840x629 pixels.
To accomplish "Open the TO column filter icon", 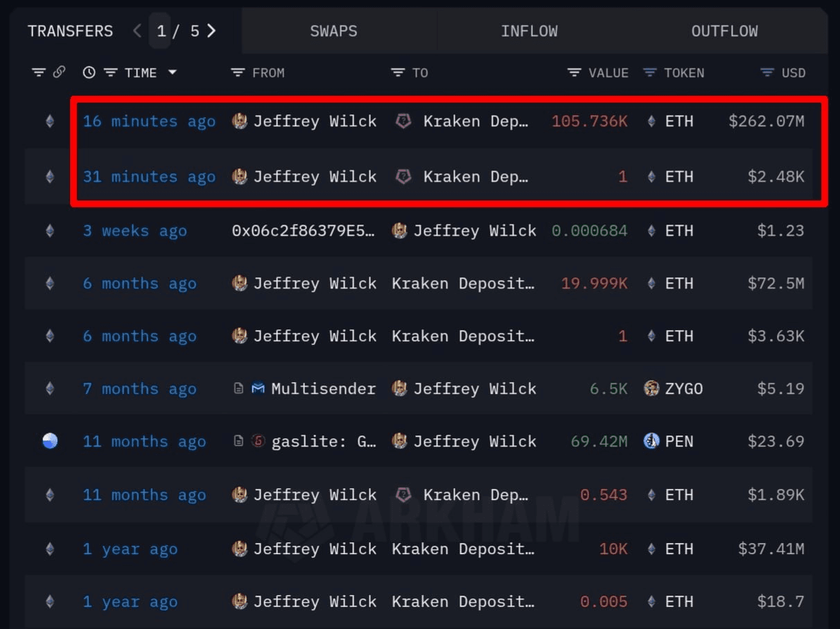I will point(398,73).
